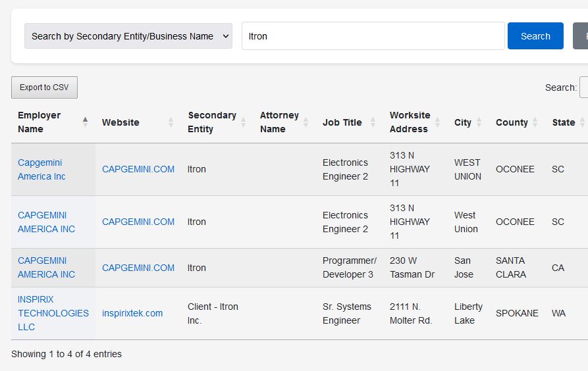The image size is (588, 371).
Task: Visit CAPGEMINI.COM in the WEST UNION row
Action: click(x=138, y=169)
